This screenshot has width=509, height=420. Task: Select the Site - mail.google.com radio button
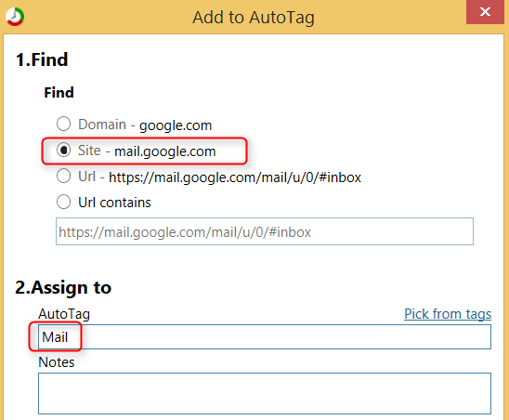63,151
